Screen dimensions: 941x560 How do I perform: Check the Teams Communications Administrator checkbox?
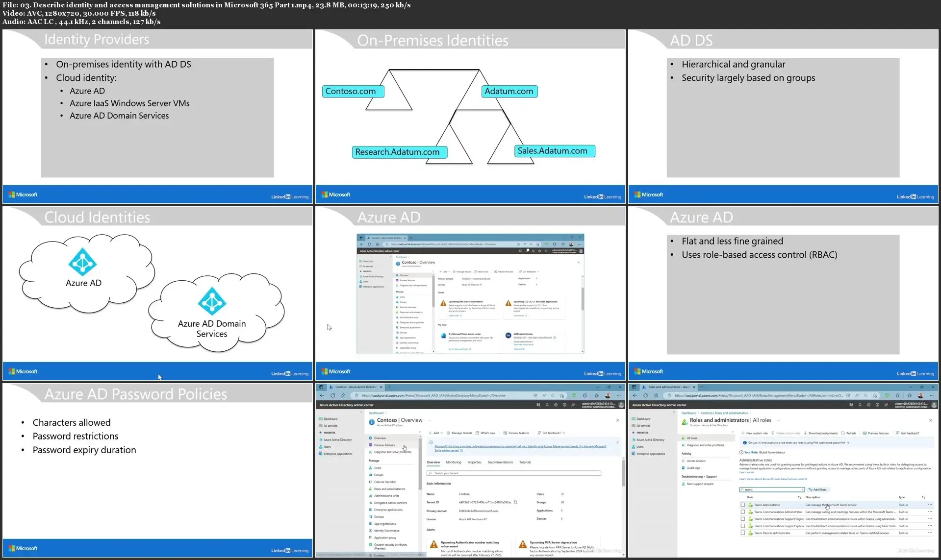tap(743, 512)
